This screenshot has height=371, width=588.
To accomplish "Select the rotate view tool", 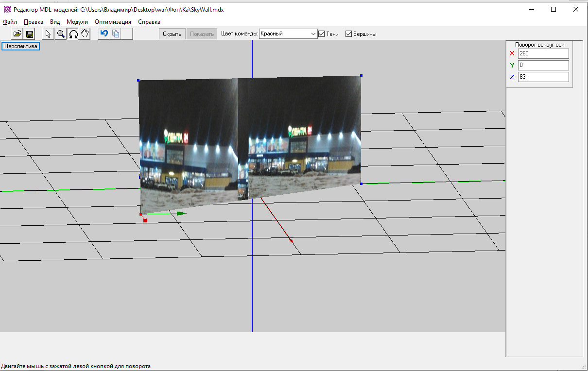I will point(73,34).
